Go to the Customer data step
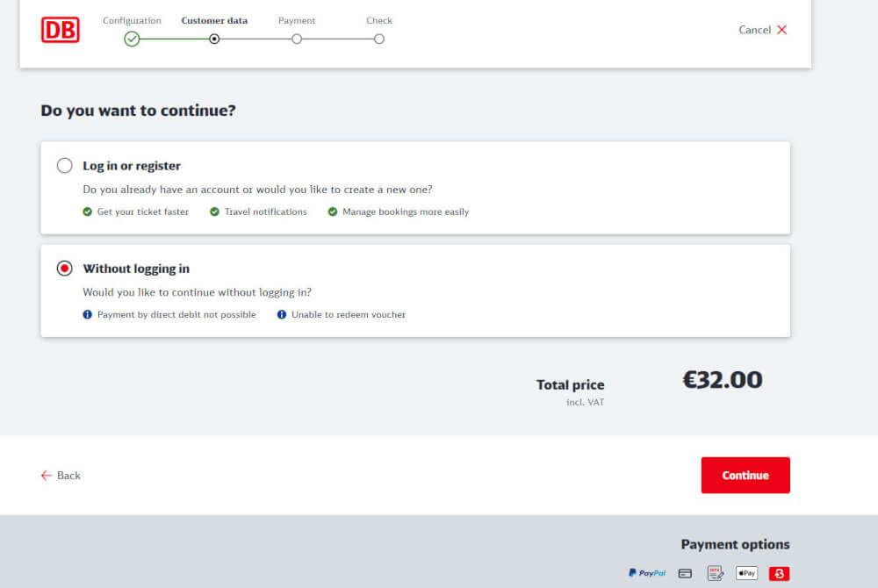This screenshot has width=878, height=588. [x=214, y=39]
